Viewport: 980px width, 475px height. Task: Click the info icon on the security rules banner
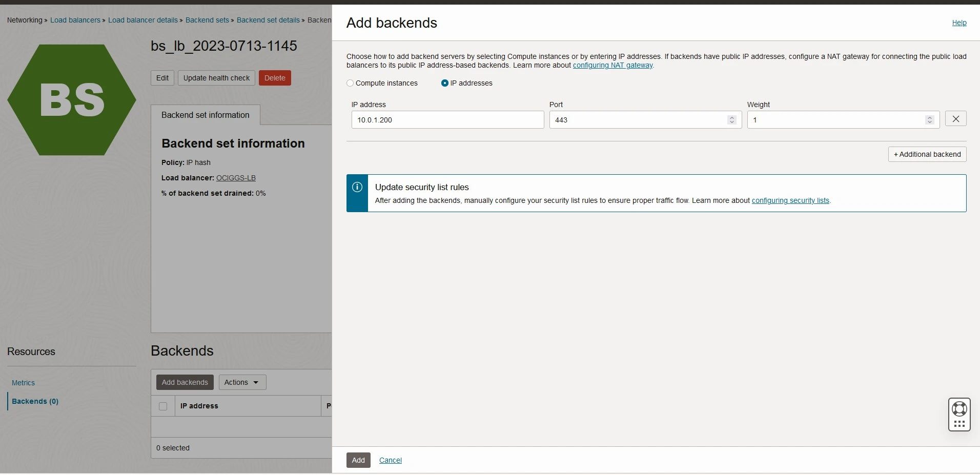pyautogui.click(x=357, y=187)
